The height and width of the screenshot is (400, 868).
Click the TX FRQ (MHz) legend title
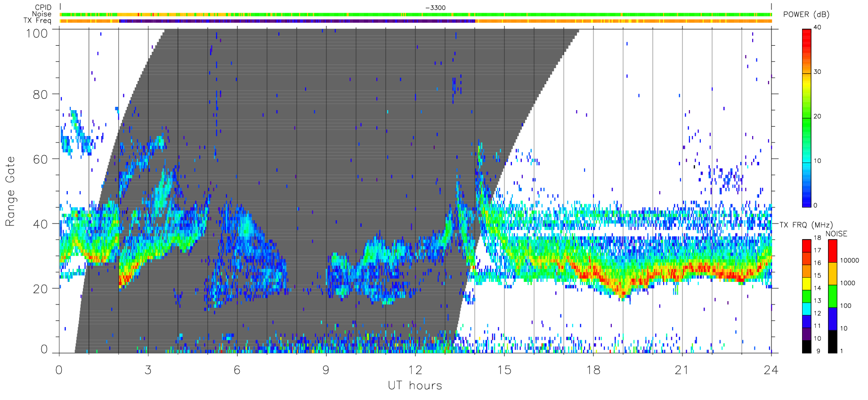coord(806,225)
